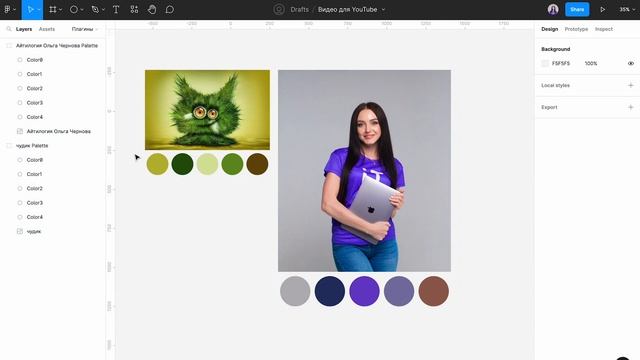Click the vivid purple palette circle
The image size is (640, 360).
click(364, 291)
